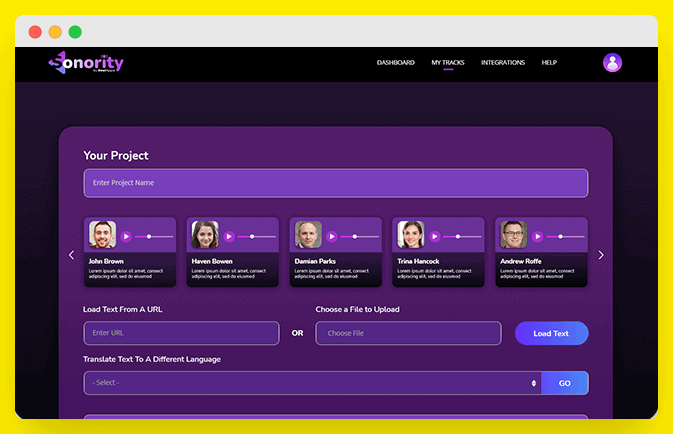Adjust Andrew Roffe's audio slider
This screenshot has width=673, height=434.
coord(565,237)
